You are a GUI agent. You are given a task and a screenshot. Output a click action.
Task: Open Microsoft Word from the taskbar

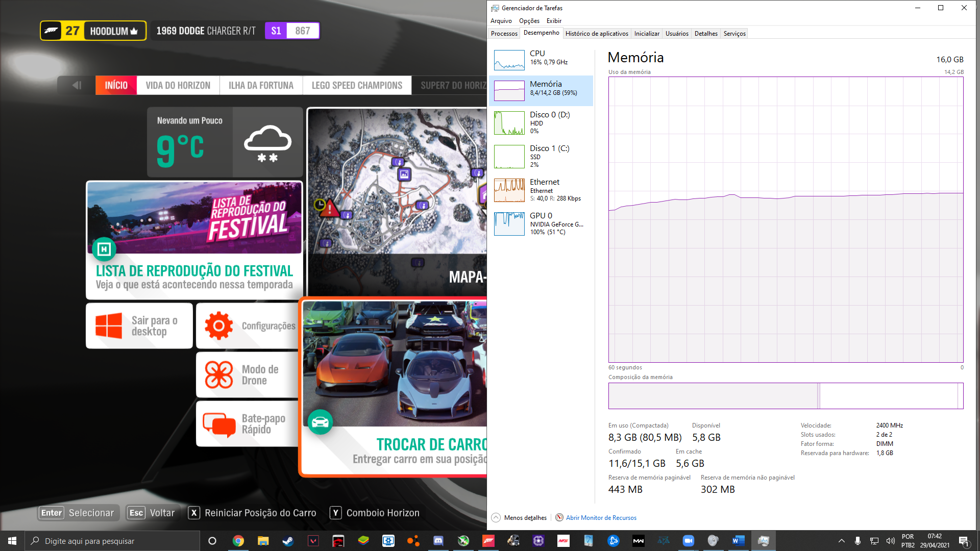[739, 541]
